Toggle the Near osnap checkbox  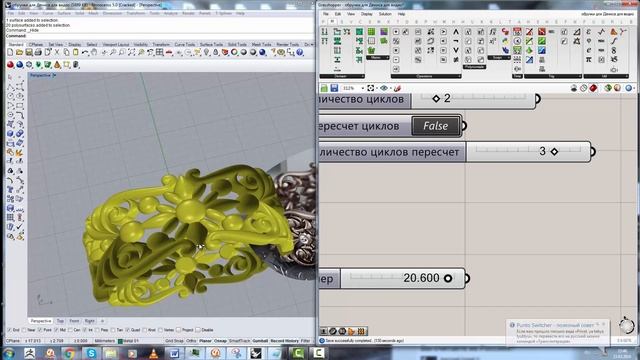(24, 330)
